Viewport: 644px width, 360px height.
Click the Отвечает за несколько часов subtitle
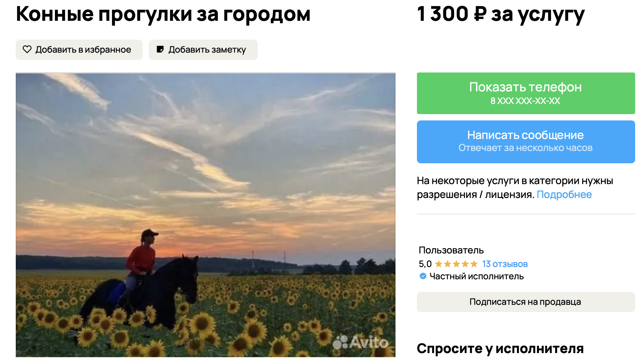[x=525, y=148]
